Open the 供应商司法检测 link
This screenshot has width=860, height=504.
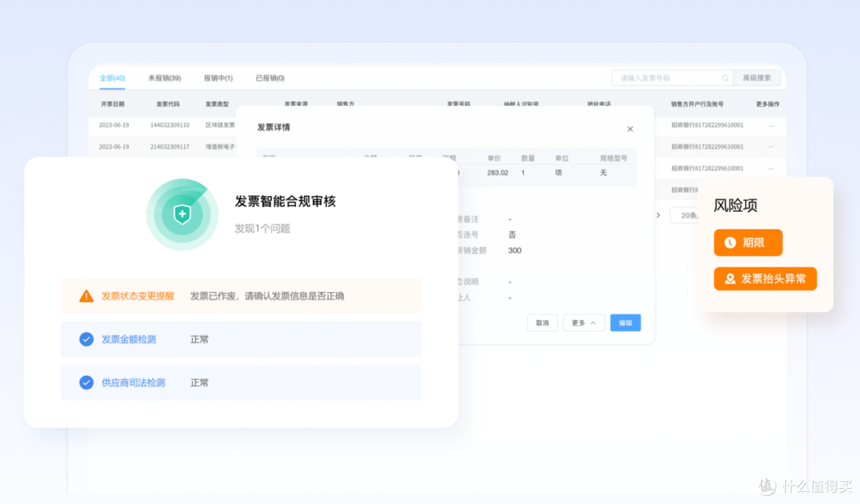133,383
